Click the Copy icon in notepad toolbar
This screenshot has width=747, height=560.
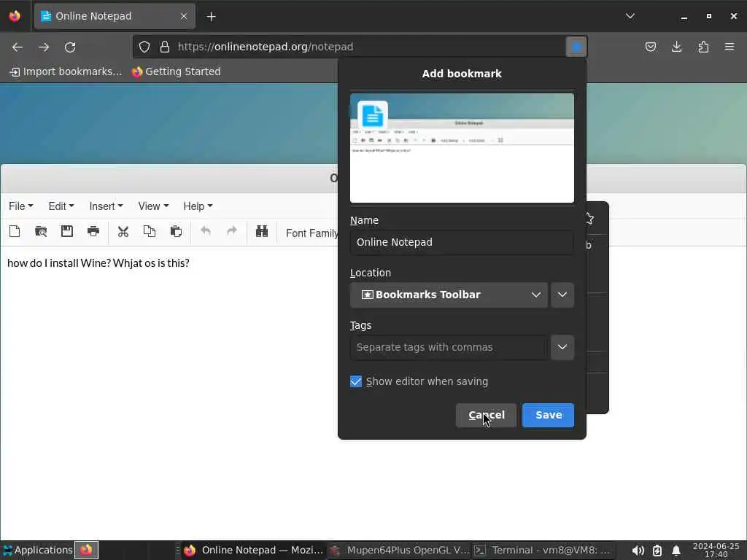150,231
